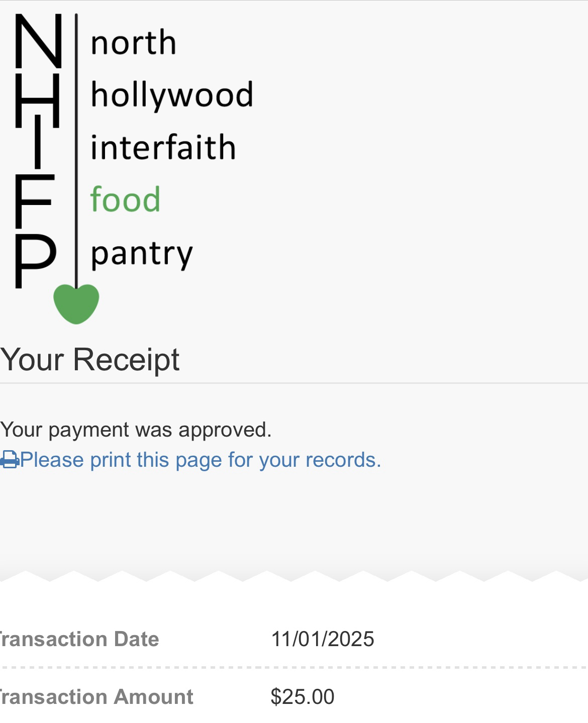The image size is (588, 723).
Task: Click the word "hollywood" in the logo
Action: 172,95
